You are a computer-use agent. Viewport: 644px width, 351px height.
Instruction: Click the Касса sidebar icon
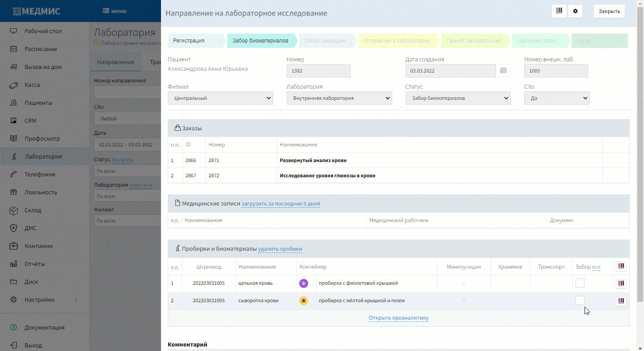(x=13, y=85)
